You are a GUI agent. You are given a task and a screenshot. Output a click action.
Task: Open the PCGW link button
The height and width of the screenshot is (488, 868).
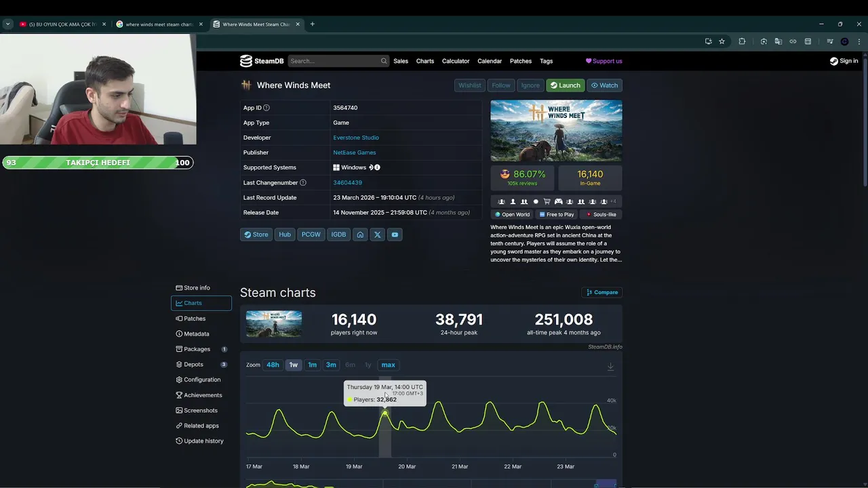(311, 235)
